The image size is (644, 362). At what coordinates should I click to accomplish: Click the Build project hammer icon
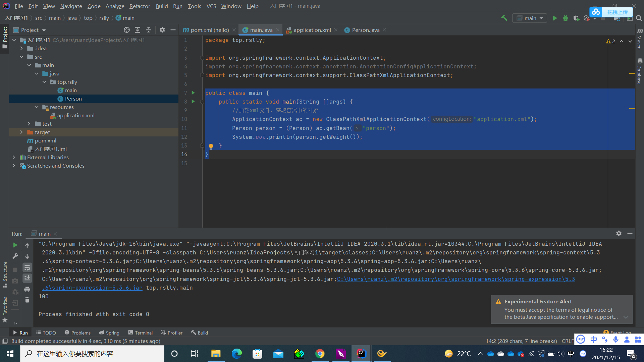[x=504, y=18]
